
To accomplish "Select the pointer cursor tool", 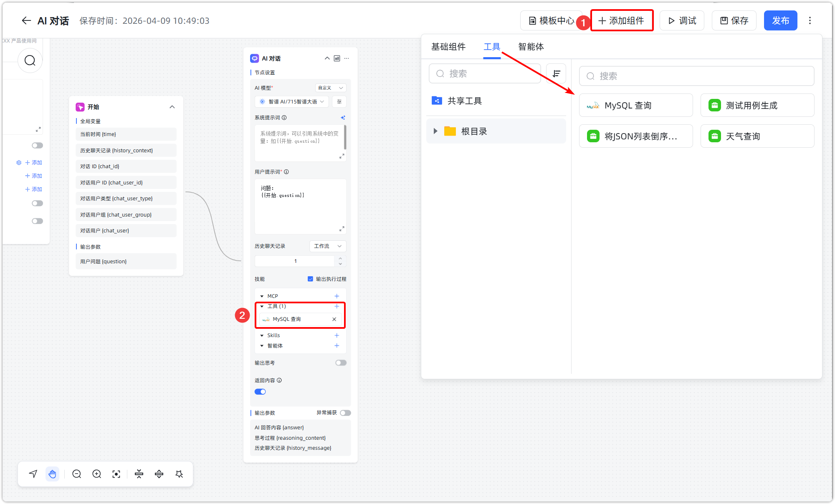I will coord(33,474).
